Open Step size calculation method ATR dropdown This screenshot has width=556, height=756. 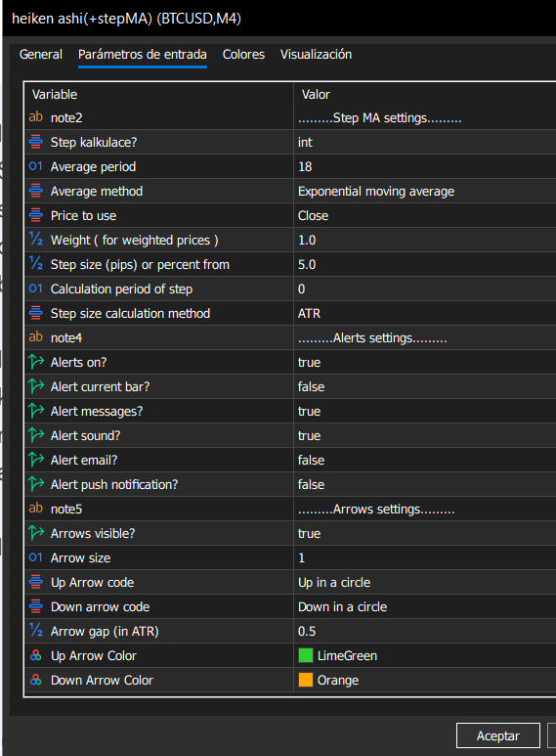click(424, 313)
